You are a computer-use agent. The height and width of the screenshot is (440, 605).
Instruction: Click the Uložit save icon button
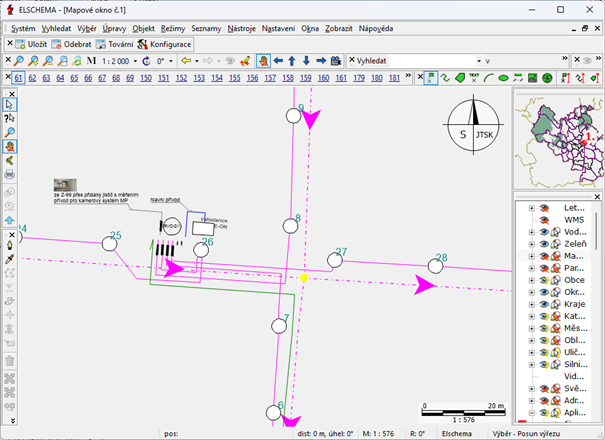[26, 44]
